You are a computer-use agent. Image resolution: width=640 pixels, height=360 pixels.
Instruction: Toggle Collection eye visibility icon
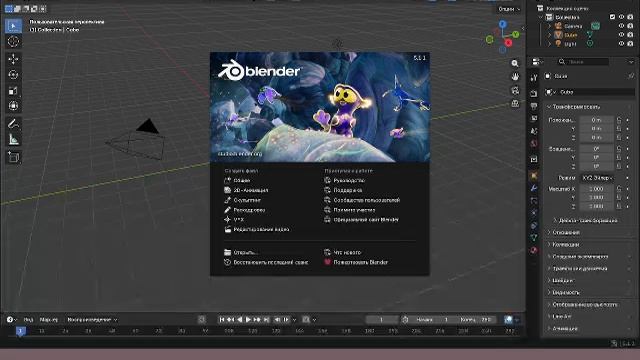[x=621, y=17]
